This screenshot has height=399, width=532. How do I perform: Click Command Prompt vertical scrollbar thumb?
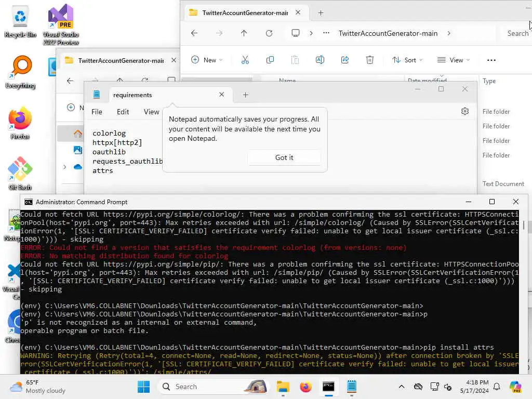point(524,226)
